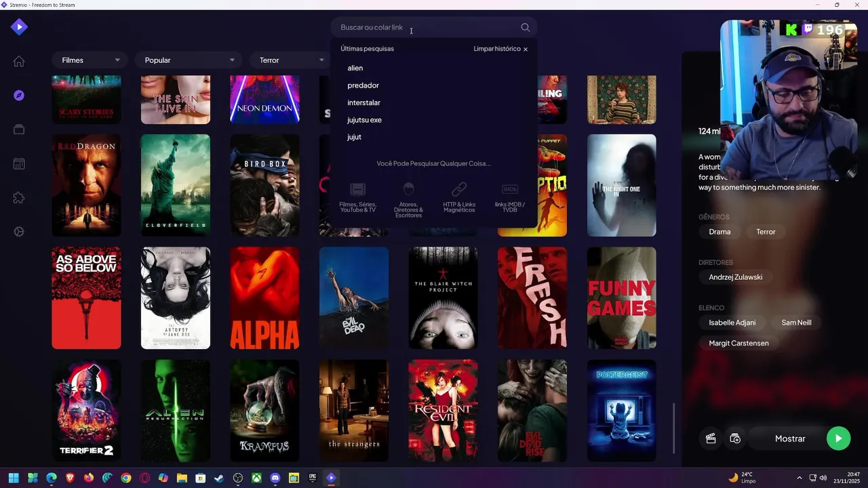Open the Bird Box poster
This screenshot has height=488, width=868.
coord(264,186)
